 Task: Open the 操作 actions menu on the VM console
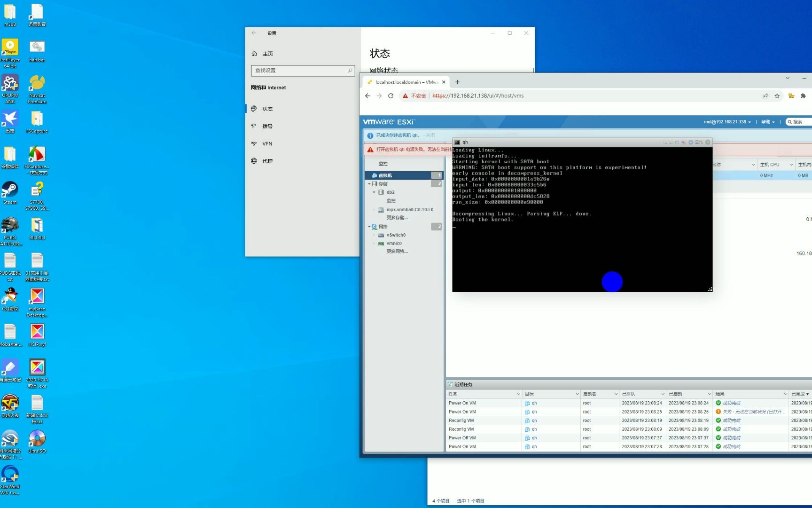(699, 142)
